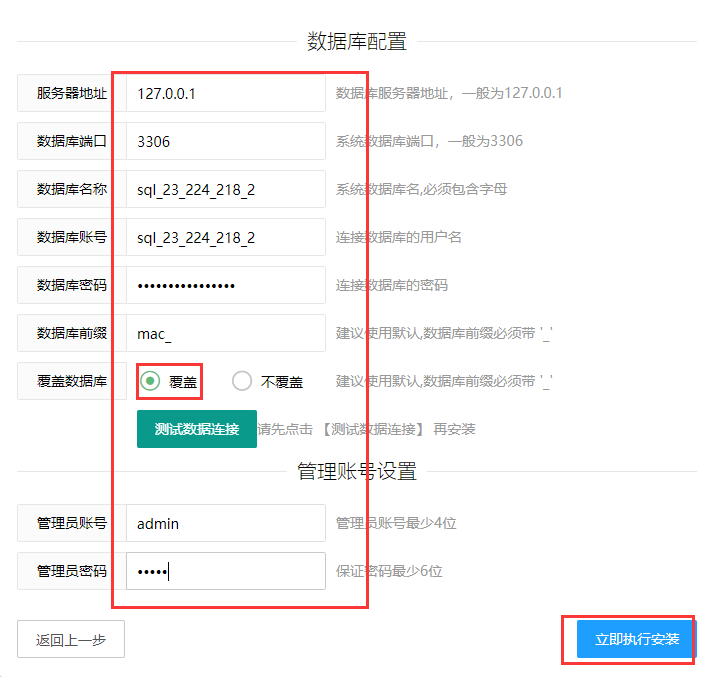The width and height of the screenshot is (711, 677).
Task: Click the 服务器地址 input with 127.0.0.1
Action: click(x=226, y=93)
